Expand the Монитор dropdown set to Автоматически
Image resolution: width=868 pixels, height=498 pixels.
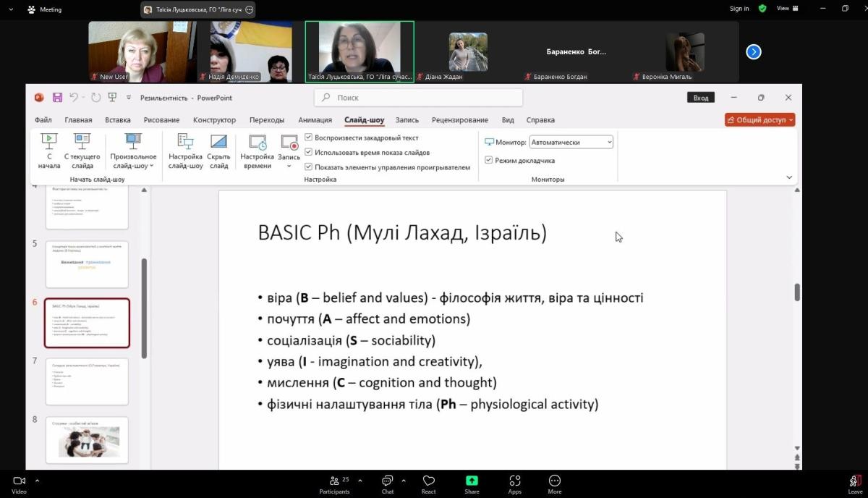click(571, 143)
